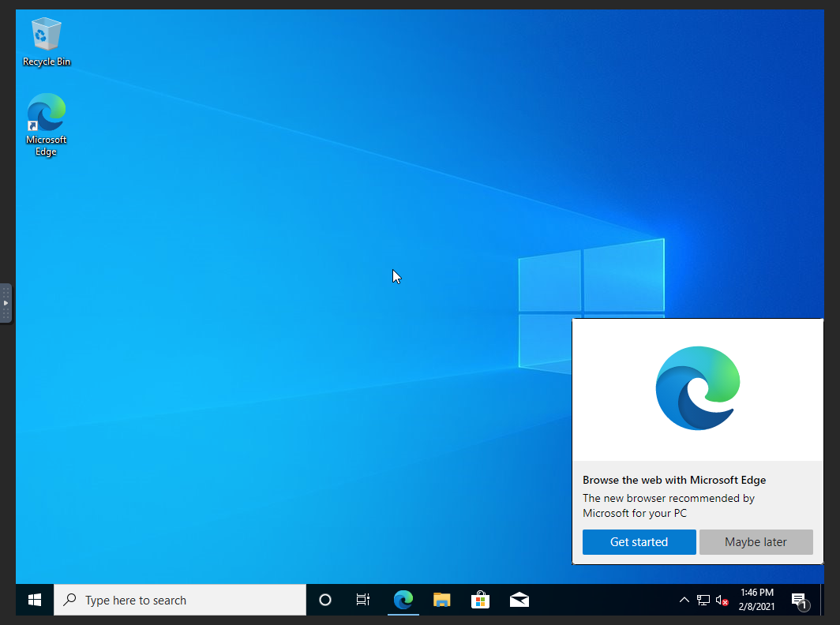Click the Show desktop strip at the taskbar end
Image resolution: width=840 pixels, height=625 pixels.
click(821, 600)
